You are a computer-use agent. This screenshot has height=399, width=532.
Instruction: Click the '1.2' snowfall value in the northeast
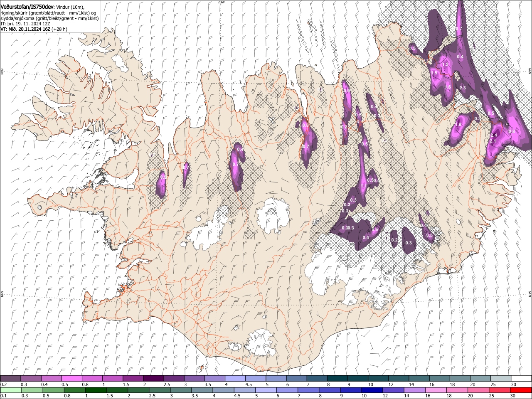[x=446, y=65]
